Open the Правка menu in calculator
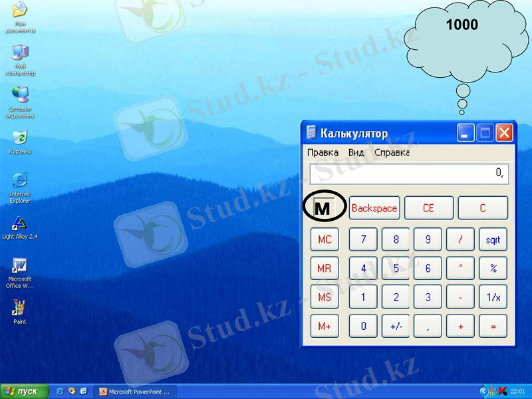 [x=323, y=152]
